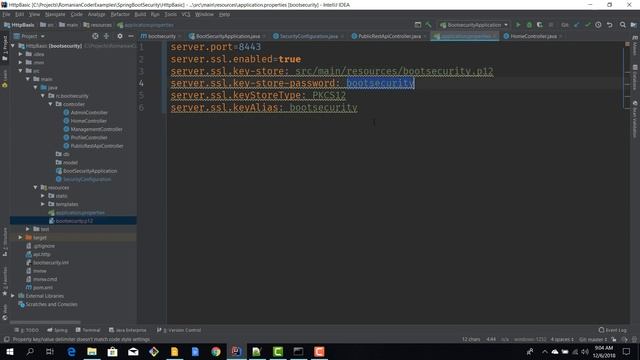Open the VCS menu
Image resolution: width=640 pixels, height=360 pixels.
pyautogui.click(x=186, y=14)
